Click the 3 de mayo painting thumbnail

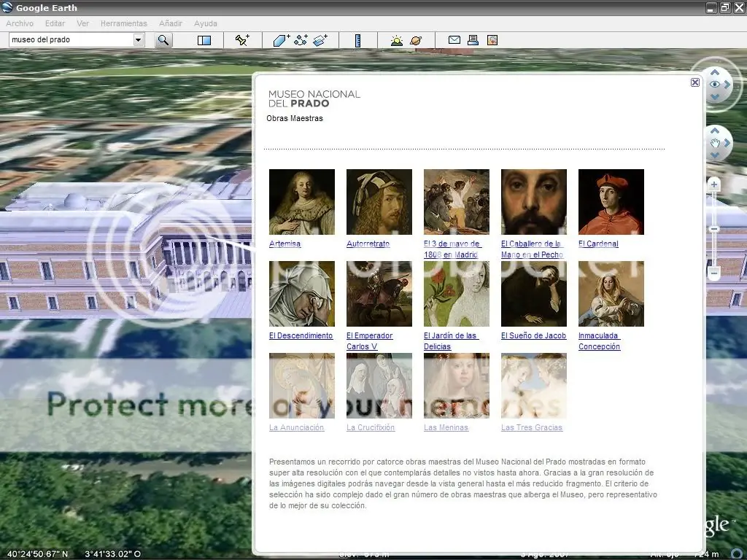[457, 202]
